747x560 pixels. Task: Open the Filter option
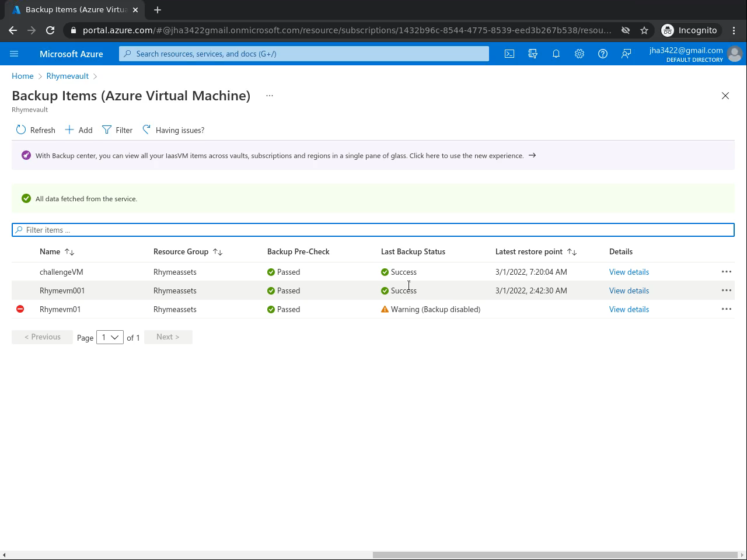pos(117,130)
